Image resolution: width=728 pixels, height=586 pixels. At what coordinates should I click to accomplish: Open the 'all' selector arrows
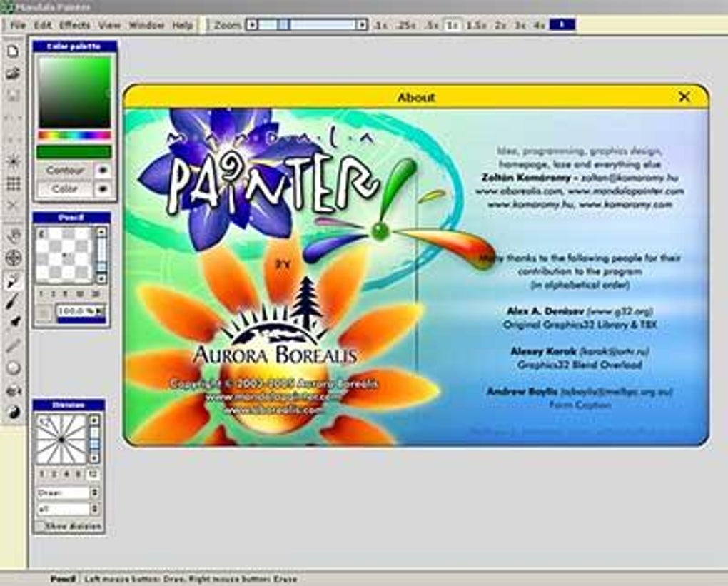[x=95, y=510]
